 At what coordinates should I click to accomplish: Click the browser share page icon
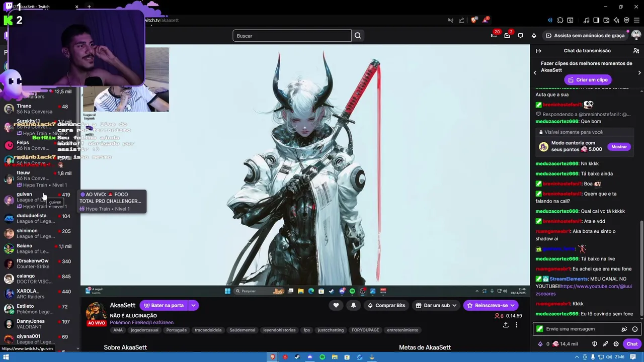(461, 20)
